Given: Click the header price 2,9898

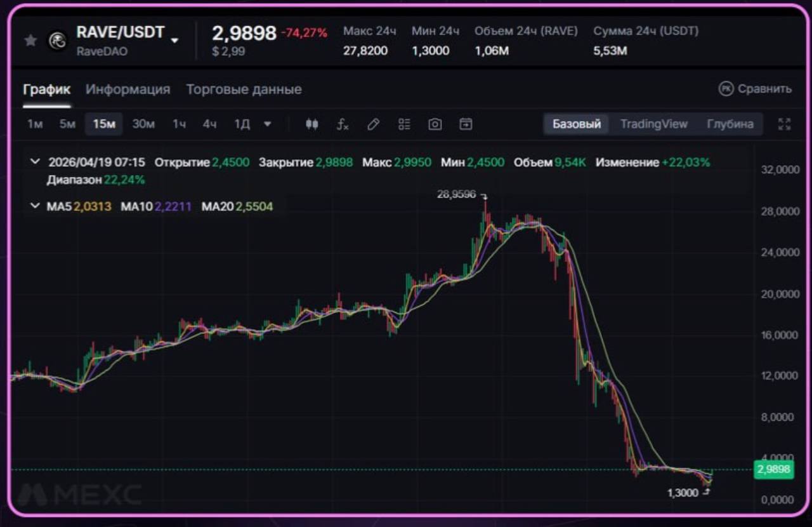Looking at the screenshot, I should coord(244,33).
